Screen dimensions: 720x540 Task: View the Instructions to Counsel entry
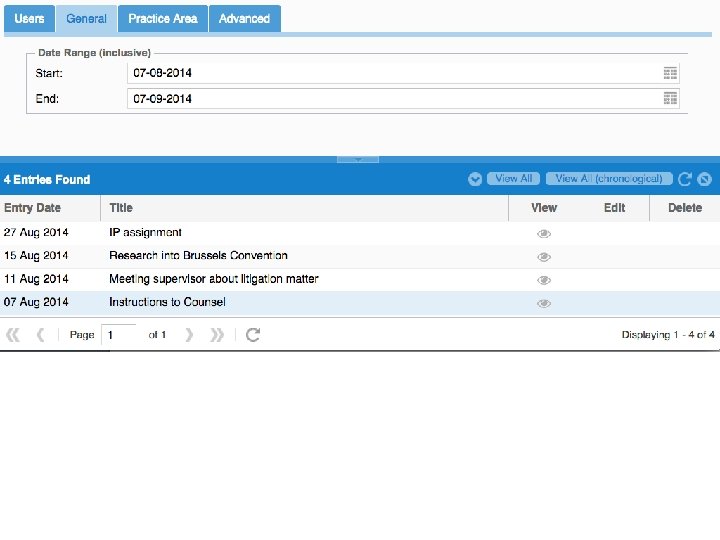click(x=544, y=303)
